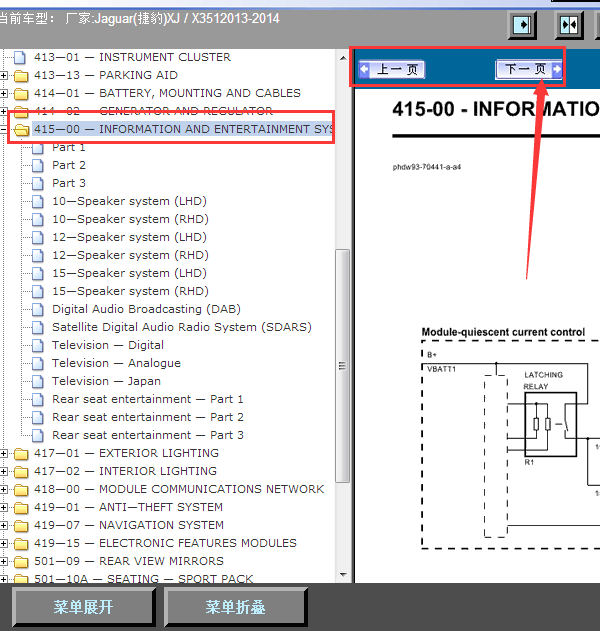Click the collapse-panels arrows icon in top toolbar
600x631 pixels.
coord(569,25)
